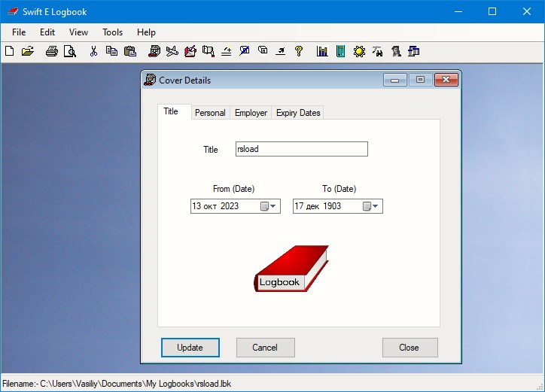Click the Filename path in status bar
Screen dimensions: 545x392
pyautogui.click(x=117, y=384)
